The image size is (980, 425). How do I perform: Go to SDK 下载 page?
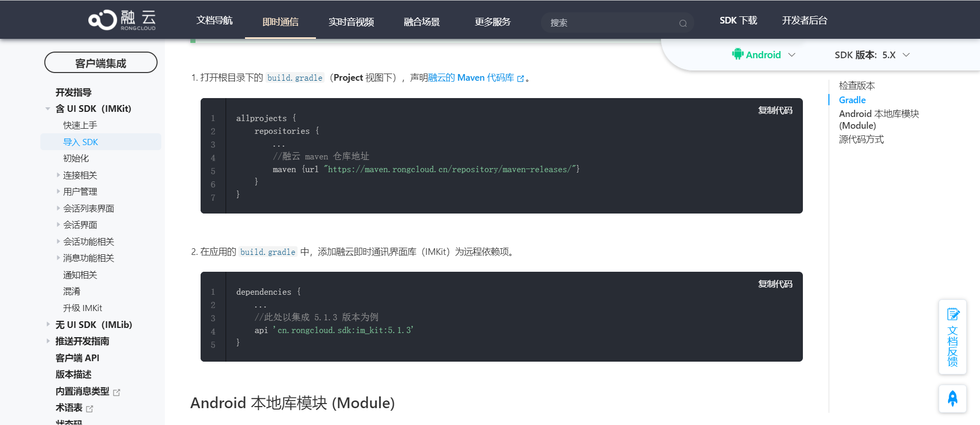(x=738, y=20)
